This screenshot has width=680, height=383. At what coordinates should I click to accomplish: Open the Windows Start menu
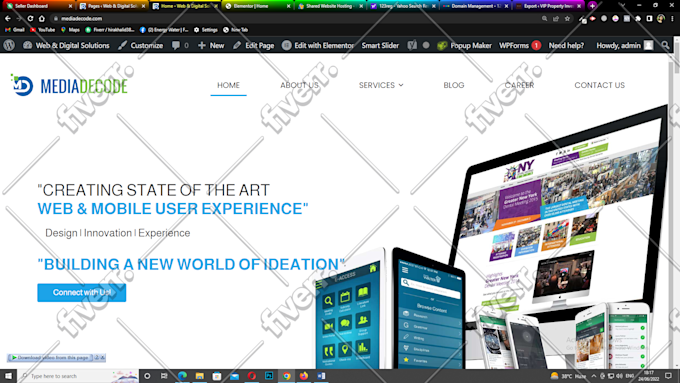click(x=9, y=376)
